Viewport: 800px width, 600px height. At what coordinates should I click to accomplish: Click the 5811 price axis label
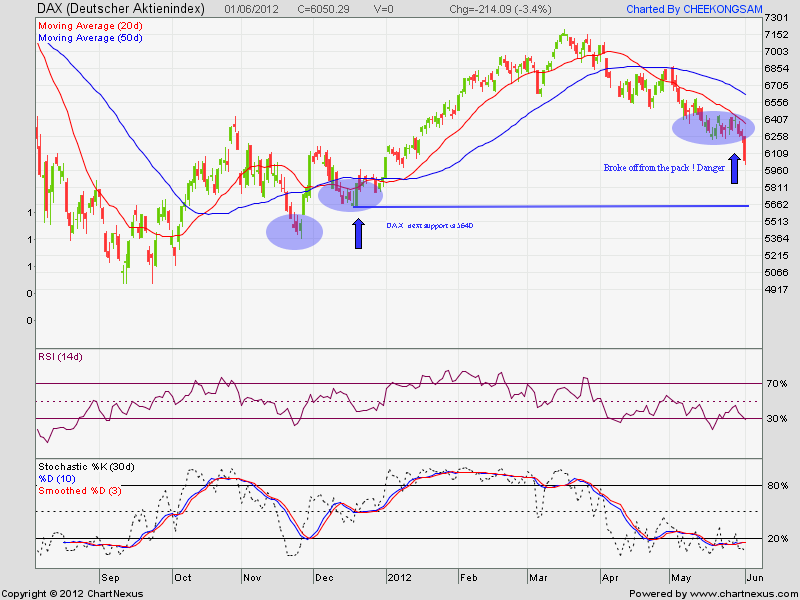click(x=776, y=187)
